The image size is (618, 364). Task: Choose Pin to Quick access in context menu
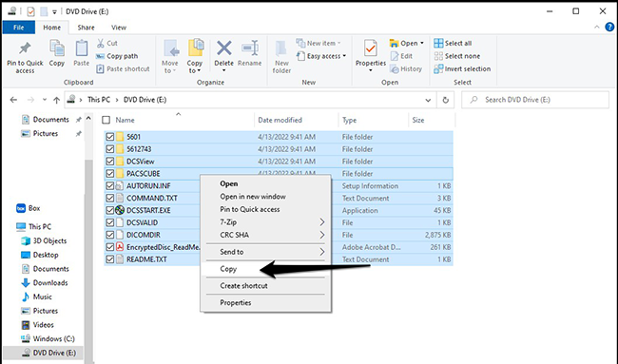(x=265, y=209)
